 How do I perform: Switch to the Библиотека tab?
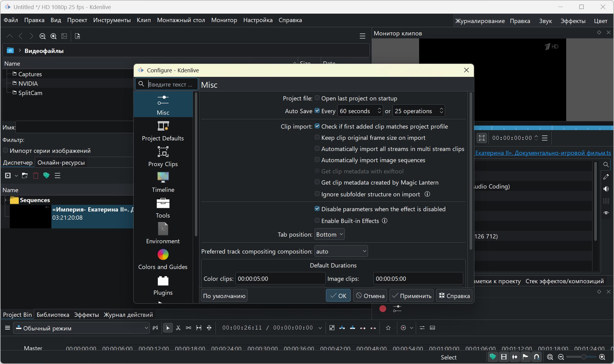pos(53,315)
